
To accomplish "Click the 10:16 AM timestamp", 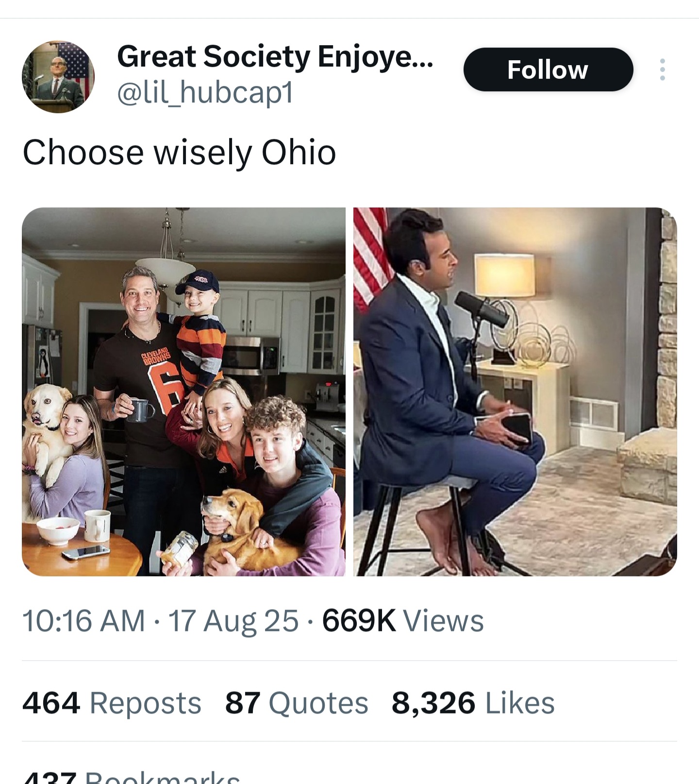I will 83,621.
